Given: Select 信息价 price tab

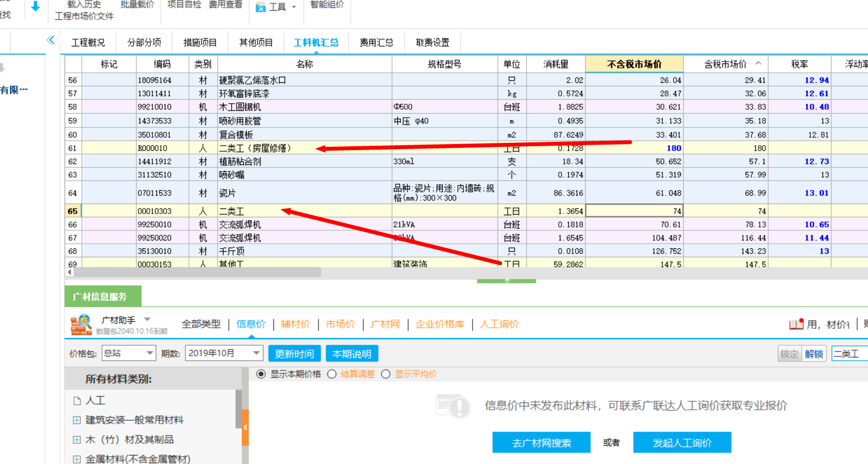Looking at the screenshot, I should 251,324.
